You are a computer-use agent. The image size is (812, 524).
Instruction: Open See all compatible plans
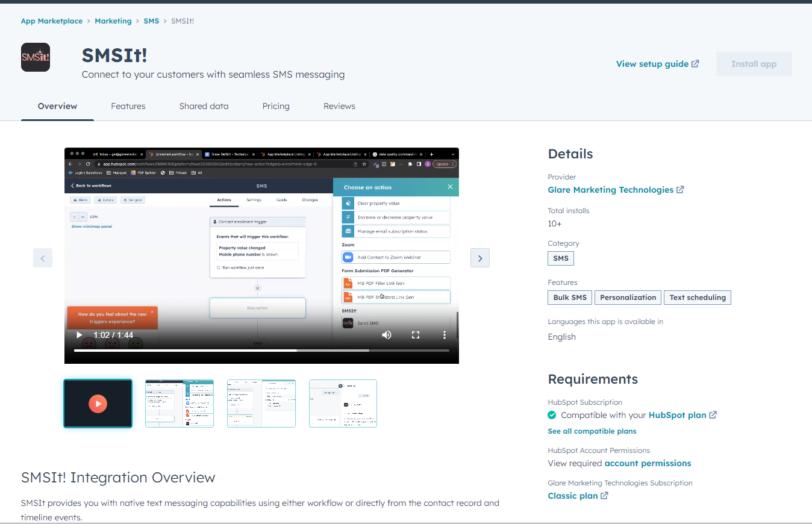click(592, 431)
